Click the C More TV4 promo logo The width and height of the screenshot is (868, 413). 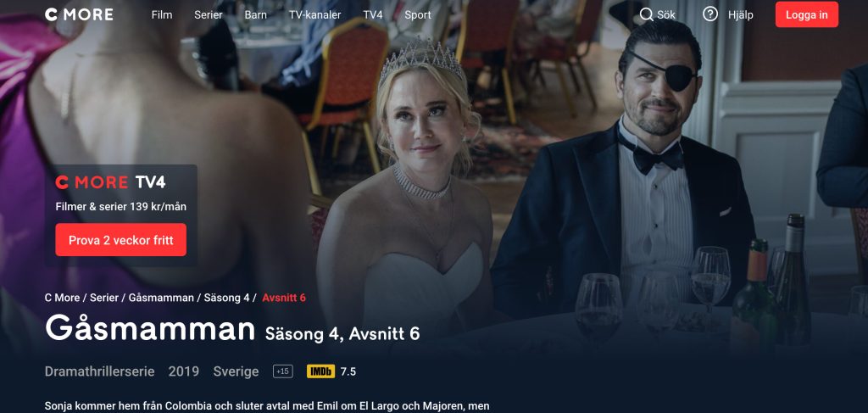click(x=110, y=182)
